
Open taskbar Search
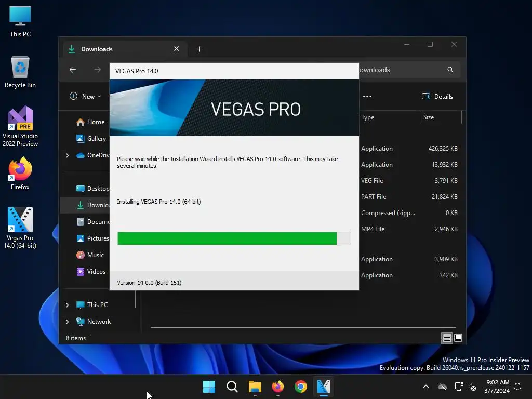pyautogui.click(x=232, y=387)
